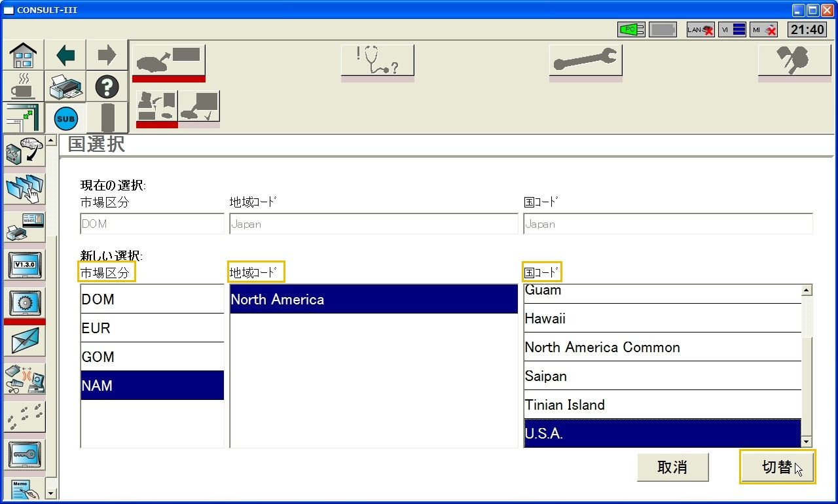This screenshot has height=504, width=838.
Task: Open the key sidebar icon
Action: tap(25, 454)
